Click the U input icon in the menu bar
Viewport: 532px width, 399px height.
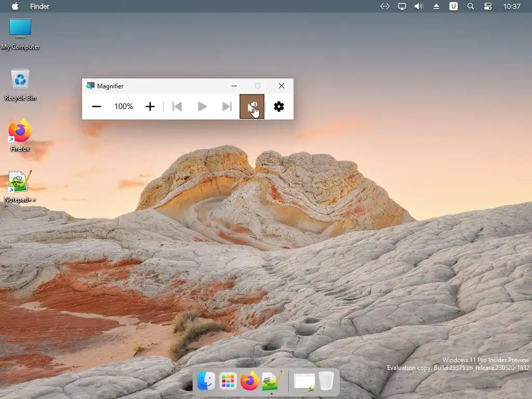[453, 6]
